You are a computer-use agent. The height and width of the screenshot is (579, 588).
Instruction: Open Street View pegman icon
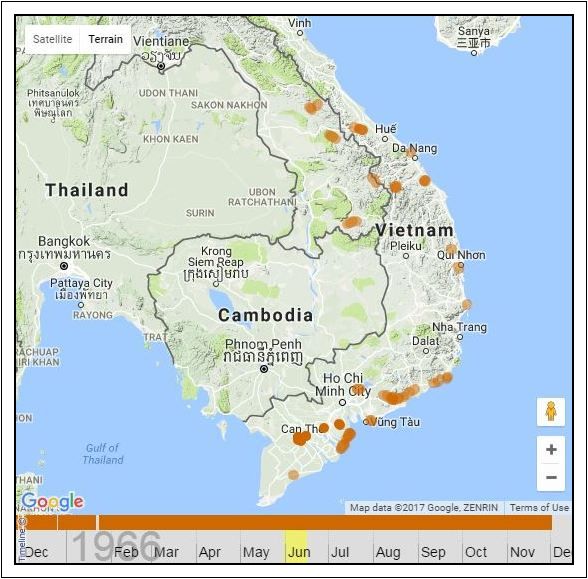pyautogui.click(x=550, y=411)
